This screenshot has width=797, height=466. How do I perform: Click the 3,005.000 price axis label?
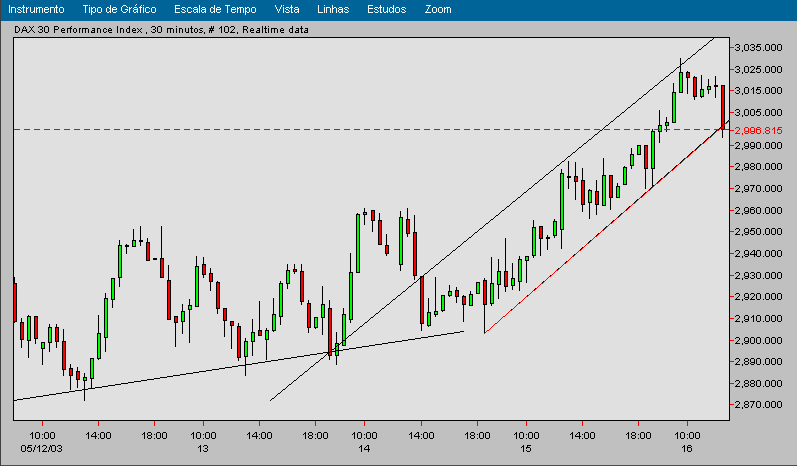point(758,112)
